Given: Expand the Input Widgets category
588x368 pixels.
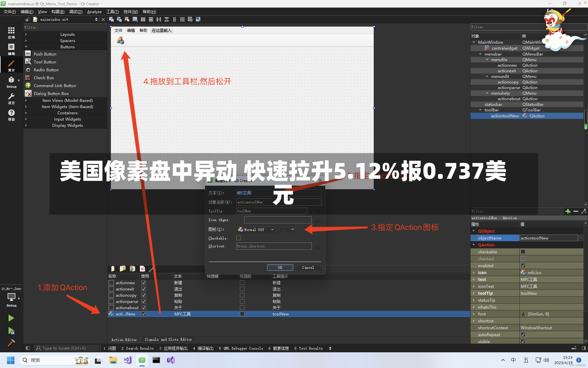Looking at the screenshot, I should [26, 119].
